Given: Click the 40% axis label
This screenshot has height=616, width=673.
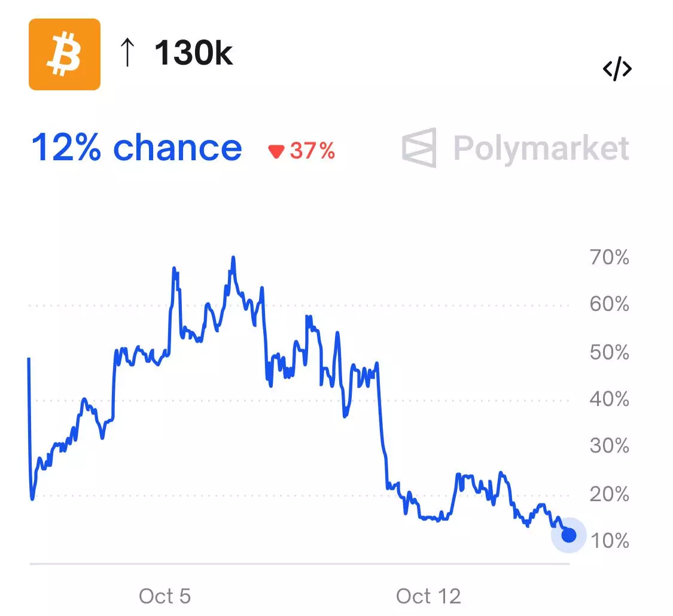Looking at the screenshot, I should (x=609, y=399).
